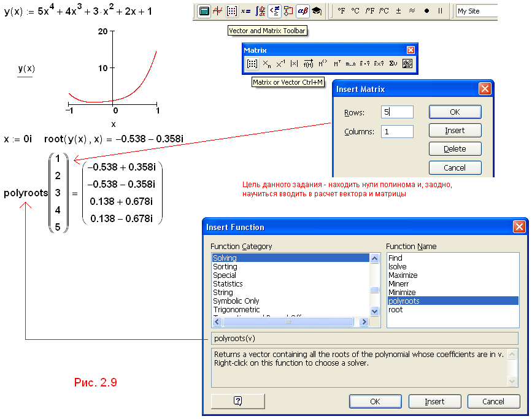
Task: Close the Matrix palette
Action: tap(411, 50)
